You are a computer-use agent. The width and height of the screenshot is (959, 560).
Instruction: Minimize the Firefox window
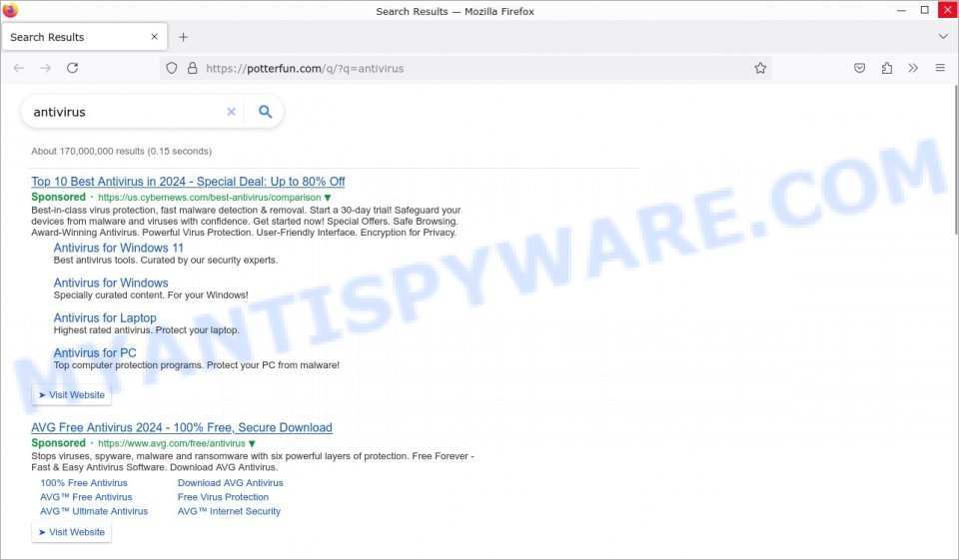tap(901, 10)
